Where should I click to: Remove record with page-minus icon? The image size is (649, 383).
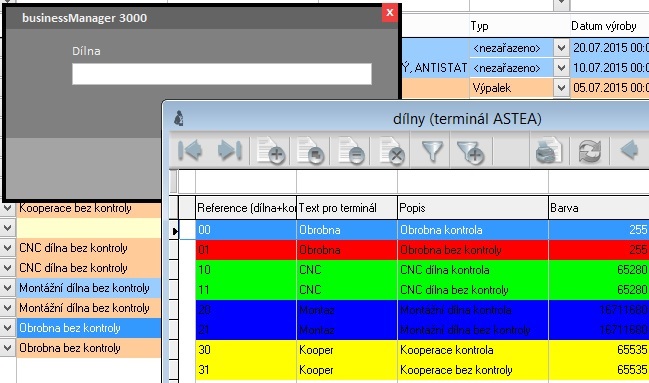[351, 150]
